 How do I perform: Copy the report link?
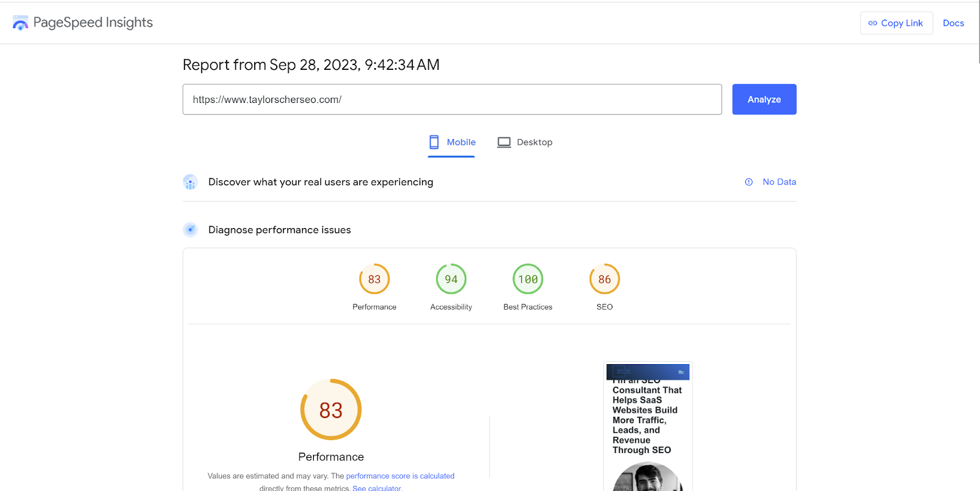[x=897, y=23]
